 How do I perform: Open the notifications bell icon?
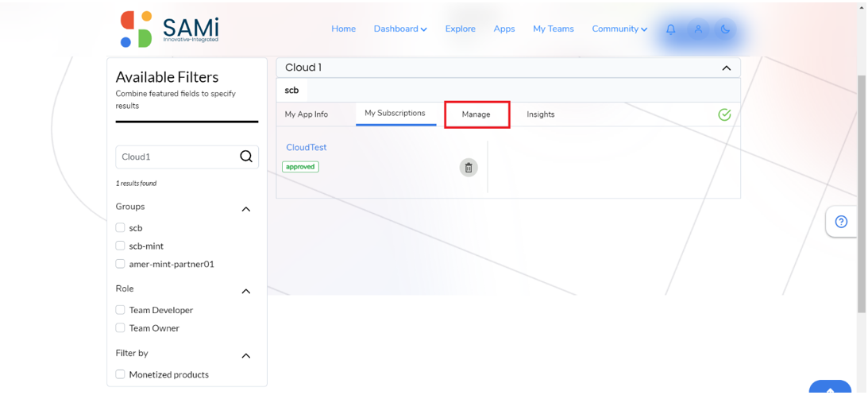click(x=670, y=29)
